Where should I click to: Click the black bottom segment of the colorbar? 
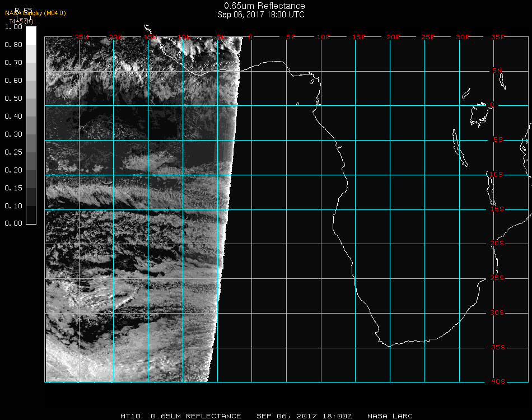(31, 215)
